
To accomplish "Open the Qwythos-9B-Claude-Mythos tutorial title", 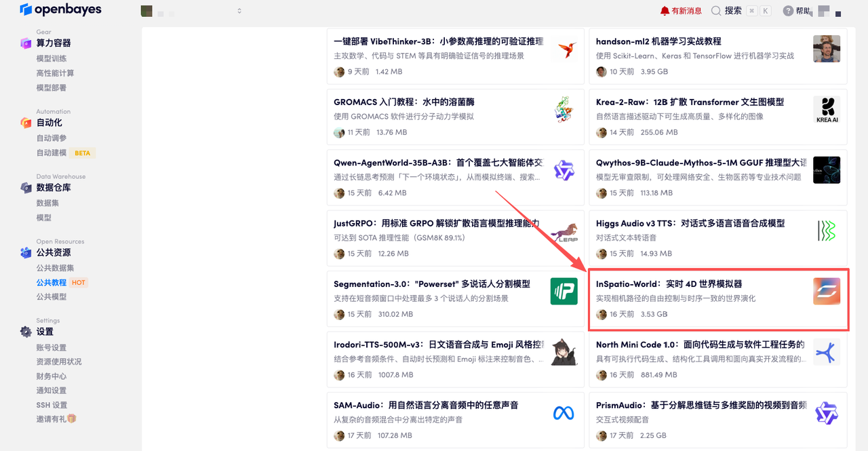I will pyautogui.click(x=701, y=163).
